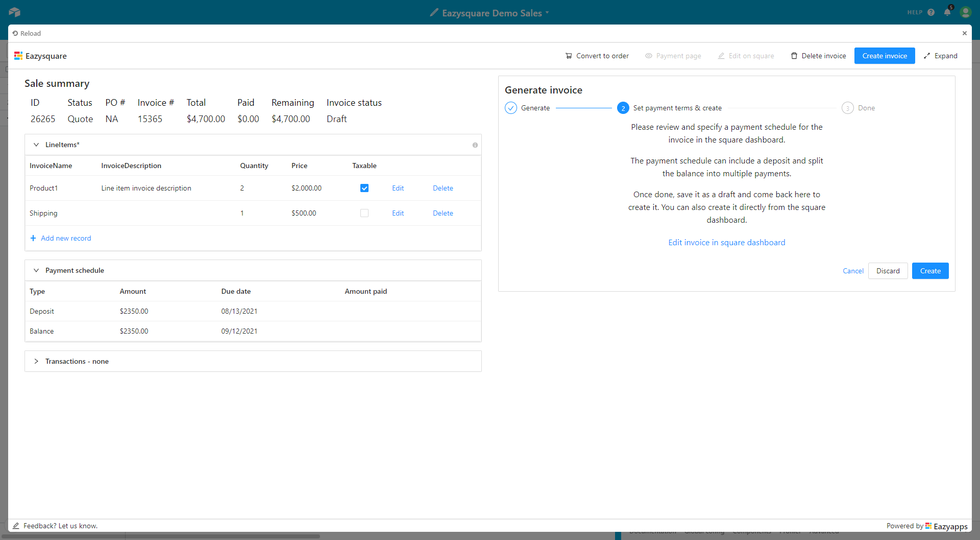Screen dimensions: 980x540
Task: Click the Create button in Generate invoice
Action: tap(930, 271)
